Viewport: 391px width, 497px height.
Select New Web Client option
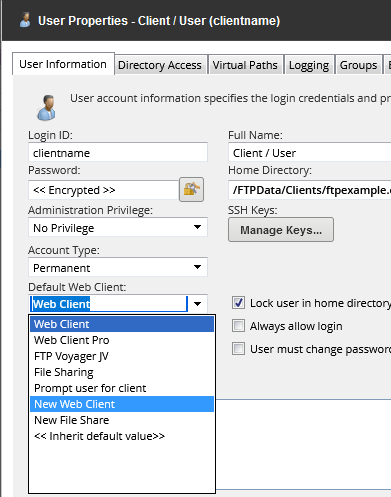coord(122,404)
